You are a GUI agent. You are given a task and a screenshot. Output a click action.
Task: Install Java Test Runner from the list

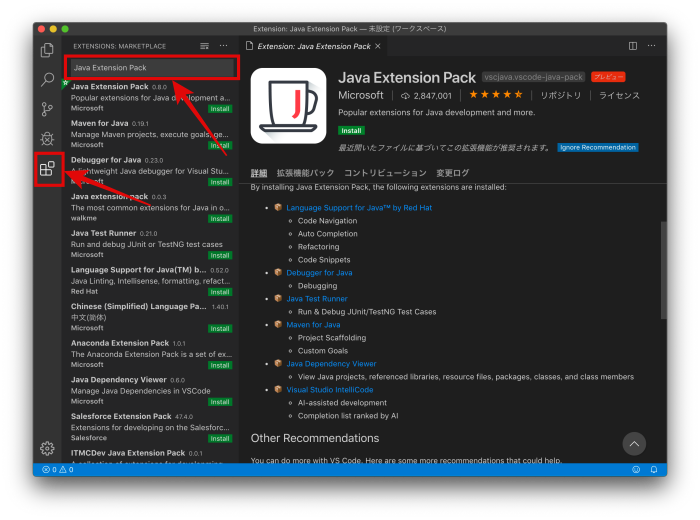220,255
